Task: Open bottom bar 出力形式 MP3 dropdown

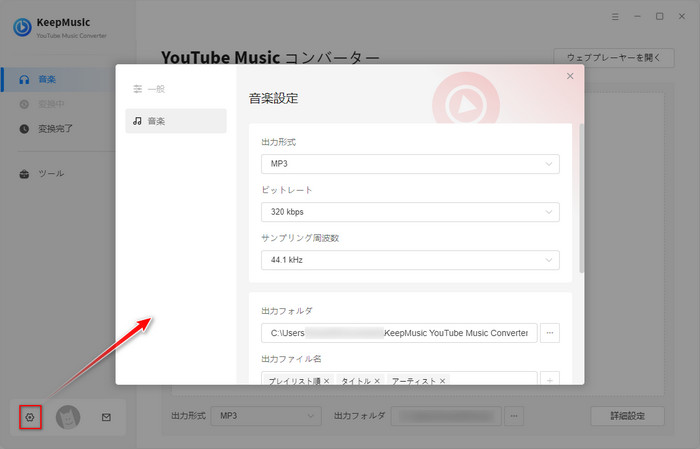Action: click(266, 416)
